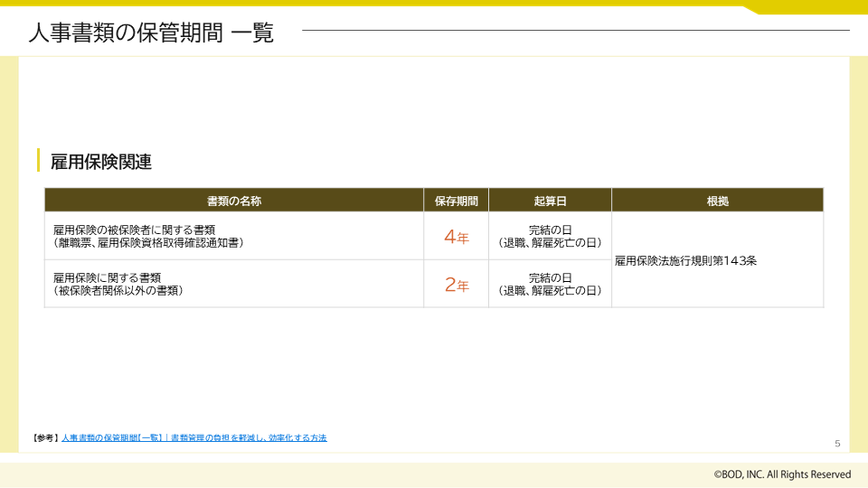Click the text 雇用保険の被保険者に関する書類
This screenshot has height=488, width=868.
click(140, 230)
